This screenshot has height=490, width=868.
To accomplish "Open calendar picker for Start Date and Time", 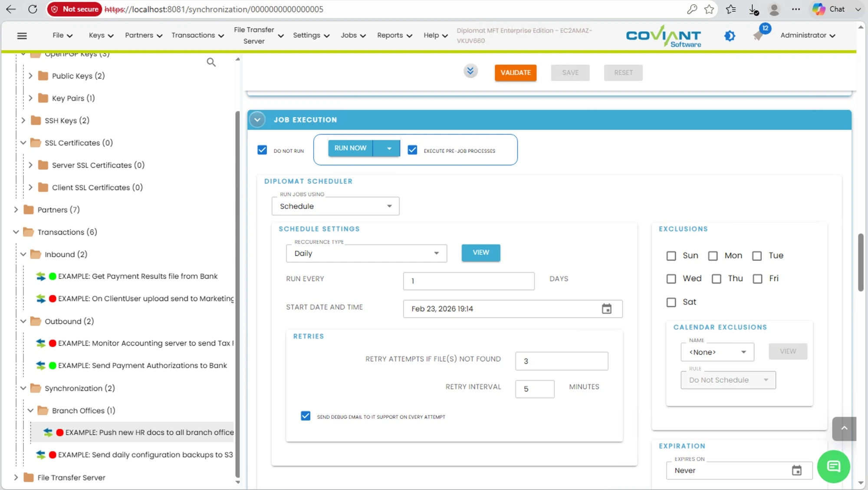I will coord(606,309).
